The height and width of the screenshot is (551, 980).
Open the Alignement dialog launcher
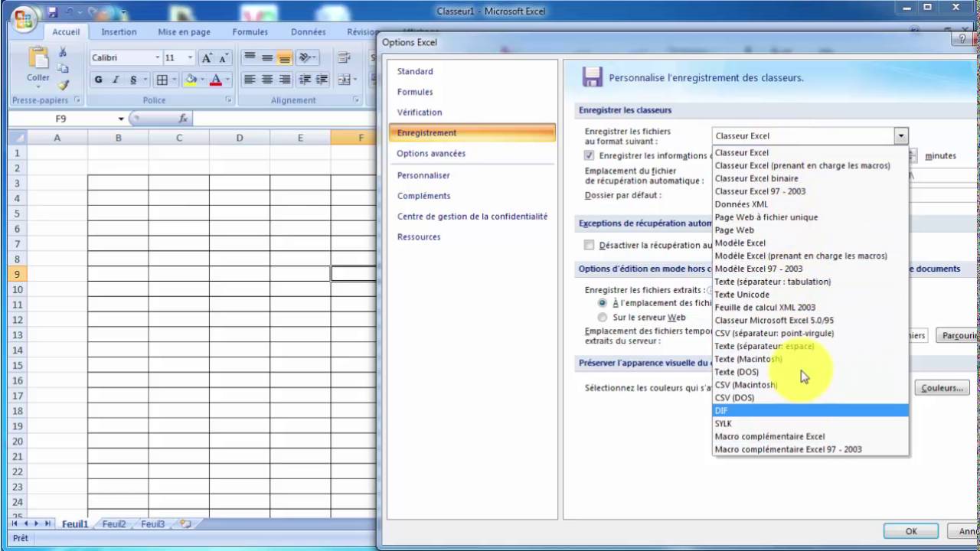point(357,100)
